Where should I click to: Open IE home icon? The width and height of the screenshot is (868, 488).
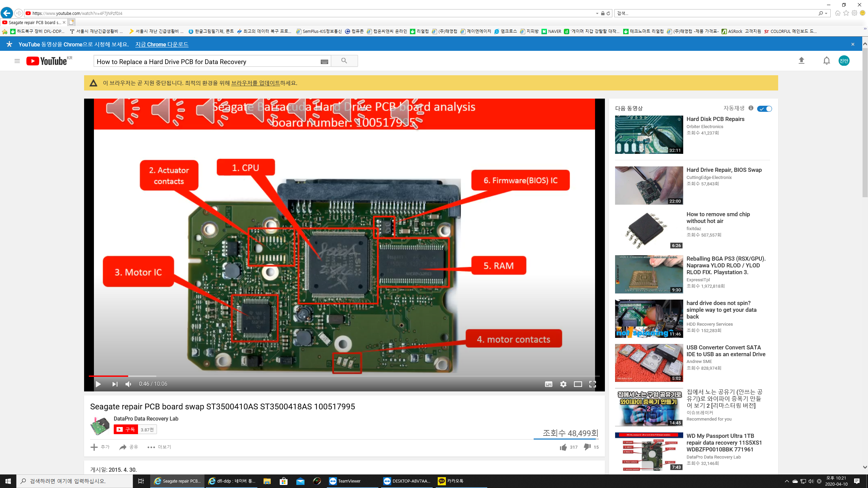click(838, 13)
